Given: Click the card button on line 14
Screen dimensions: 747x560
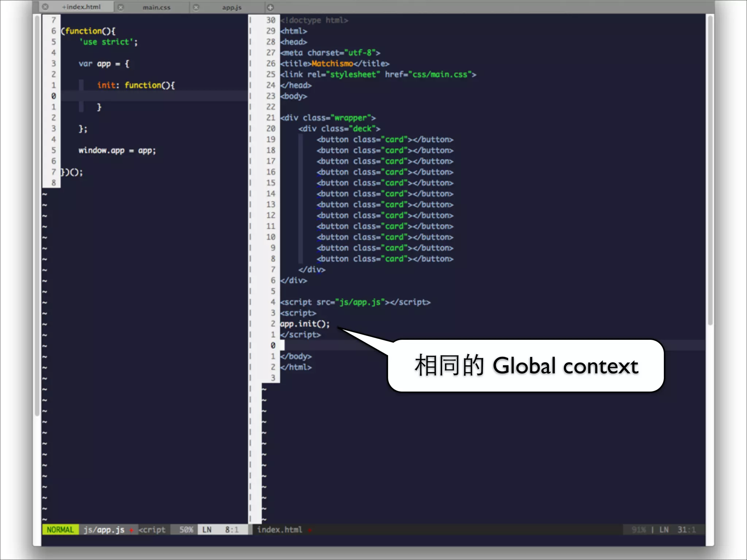Looking at the screenshot, I should pos(385,194).
